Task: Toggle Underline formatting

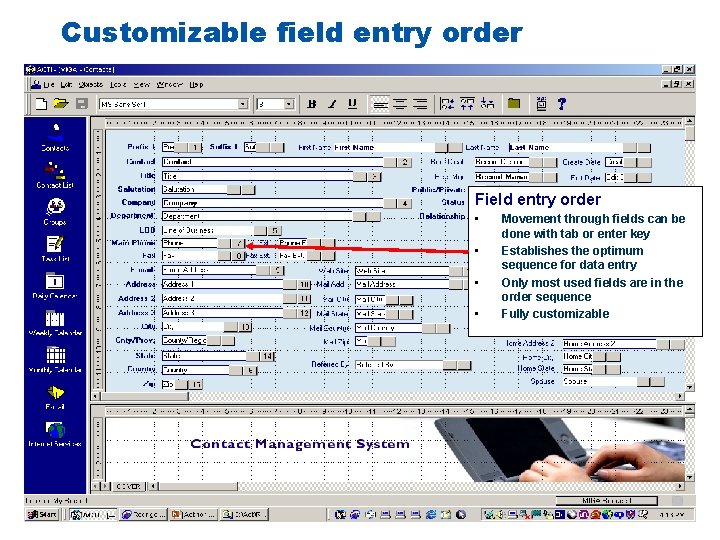Action: coord(352,104)
